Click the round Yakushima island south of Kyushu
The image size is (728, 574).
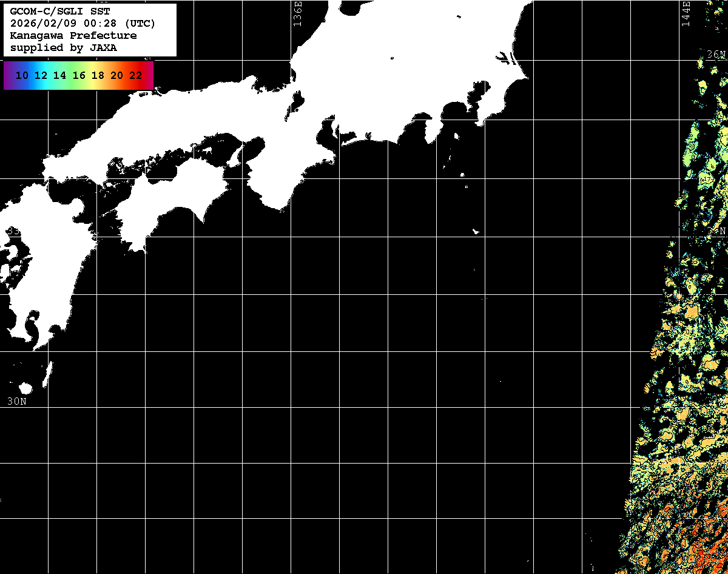pos(25,388)
